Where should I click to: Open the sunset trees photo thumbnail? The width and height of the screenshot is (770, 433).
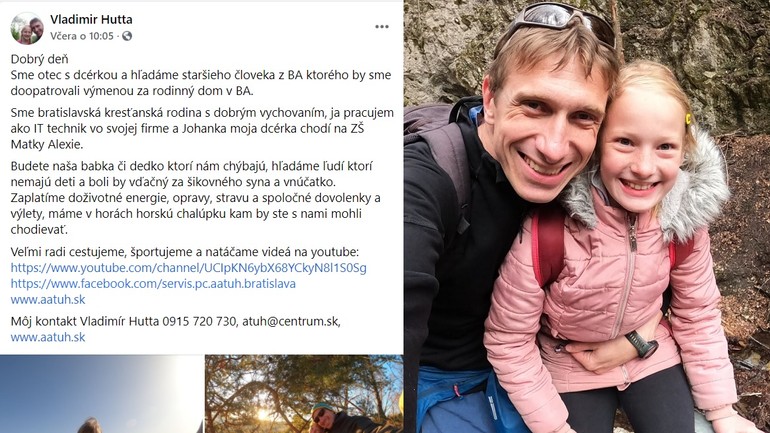pyautogui.click(x=304, y=394)
